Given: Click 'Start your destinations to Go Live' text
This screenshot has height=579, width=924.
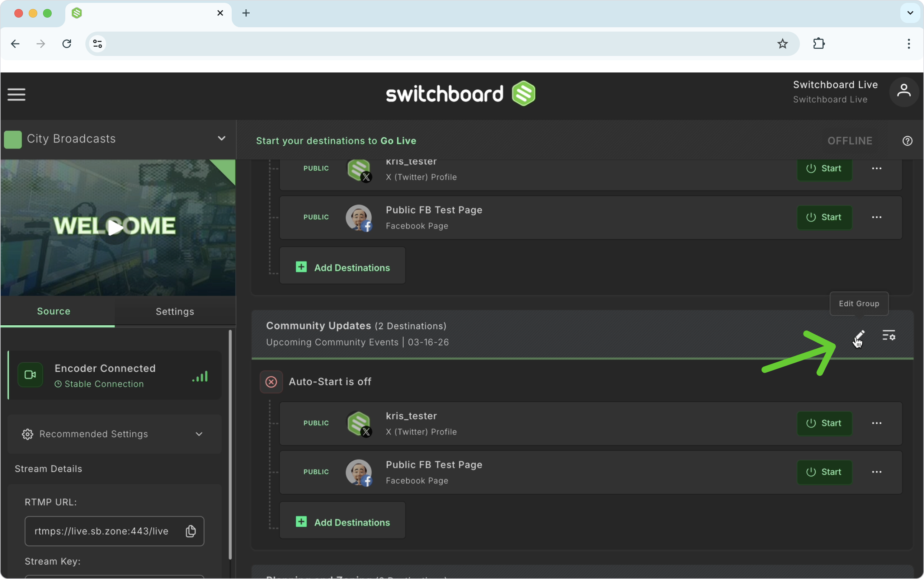Looking at the screenshot, I should coord(336,141).
